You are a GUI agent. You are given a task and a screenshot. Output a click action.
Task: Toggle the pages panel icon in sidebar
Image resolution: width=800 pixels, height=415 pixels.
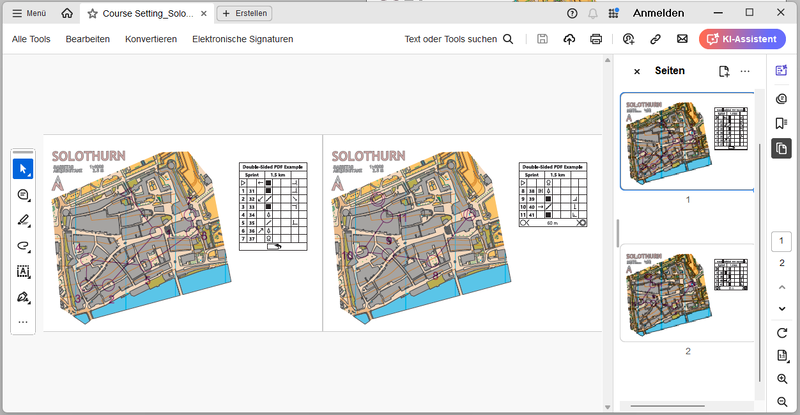click(x=781, y=149)
